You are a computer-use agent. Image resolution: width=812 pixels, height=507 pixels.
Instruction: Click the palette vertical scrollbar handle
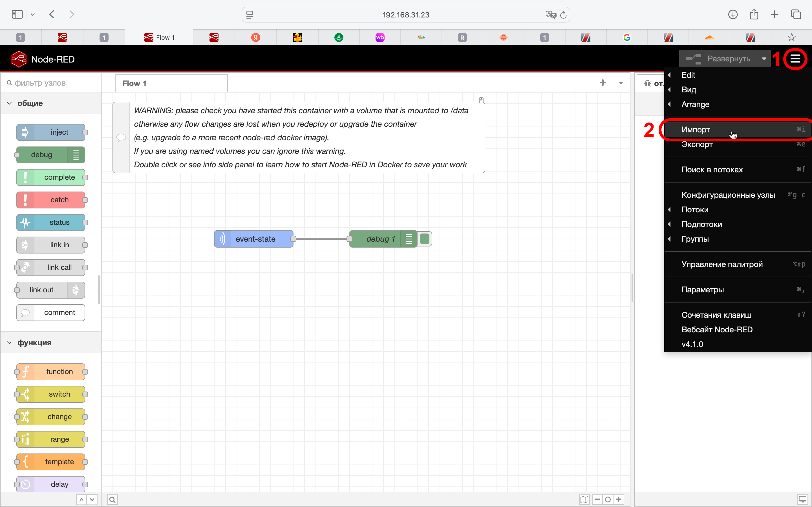point(99,289)
